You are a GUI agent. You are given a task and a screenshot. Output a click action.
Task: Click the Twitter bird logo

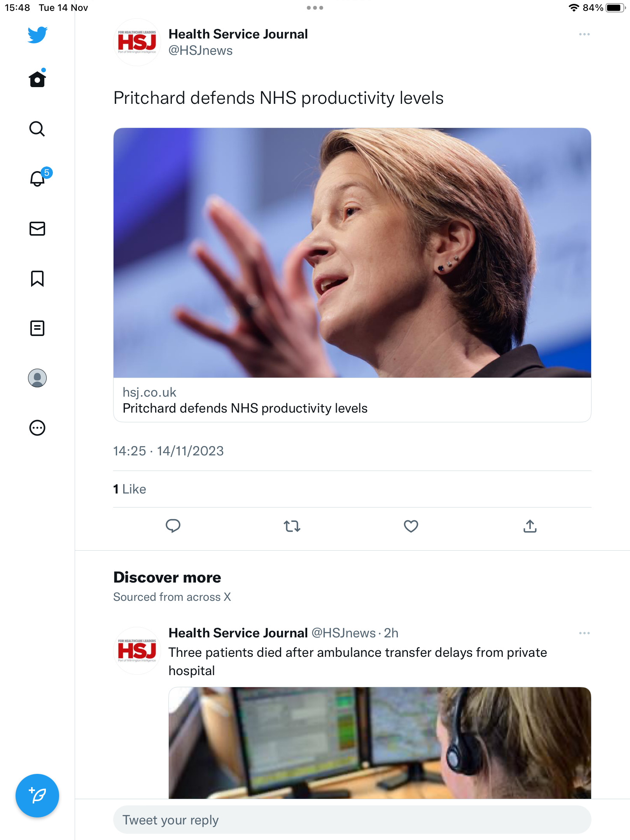[37, 35]
